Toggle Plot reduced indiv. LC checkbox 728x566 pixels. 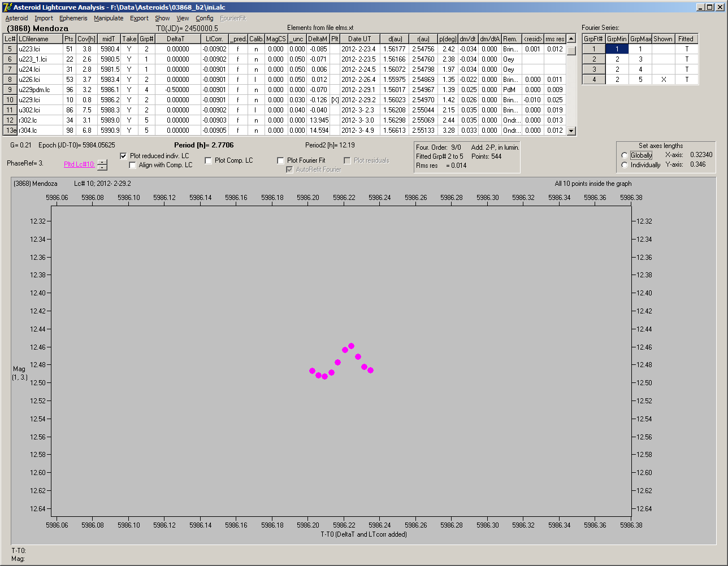(x=124, y=155)
